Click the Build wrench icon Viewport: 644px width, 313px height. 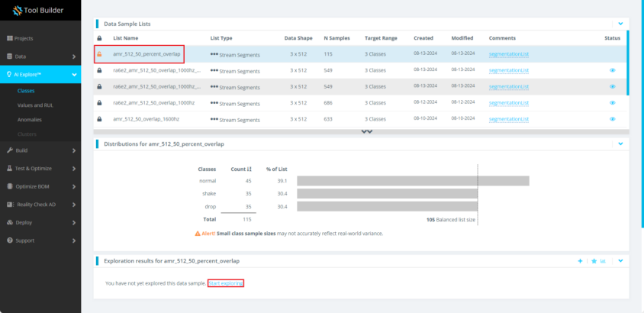point(10,150)
